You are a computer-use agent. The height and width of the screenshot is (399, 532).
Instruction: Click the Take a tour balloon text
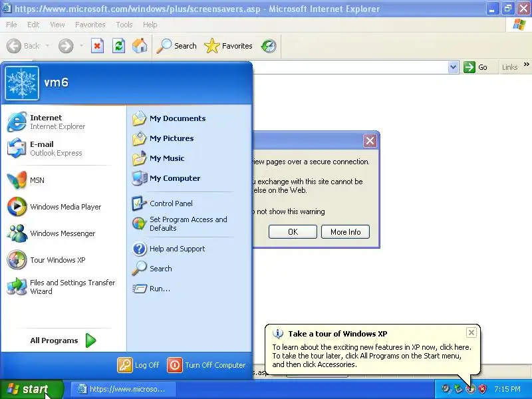pyautogui.click(x=372, y=356)
